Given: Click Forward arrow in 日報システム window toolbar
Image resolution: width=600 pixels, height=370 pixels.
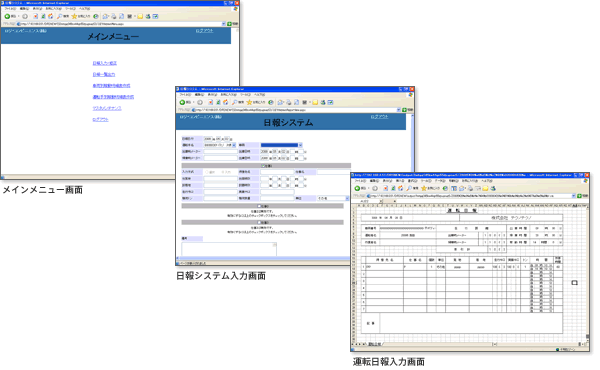Looking at the screenshot, I should (200, 102).
